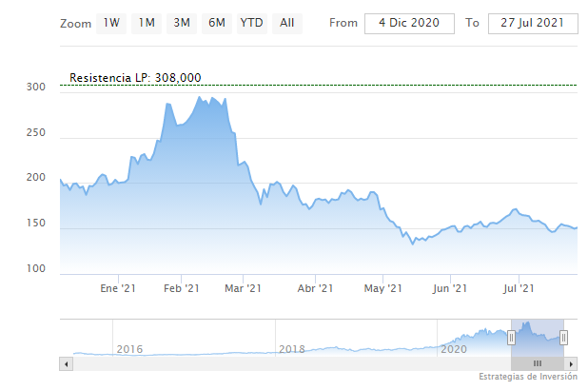
Task: Click the horizontal scrollbar thumb
Action: tap(538, 363)
